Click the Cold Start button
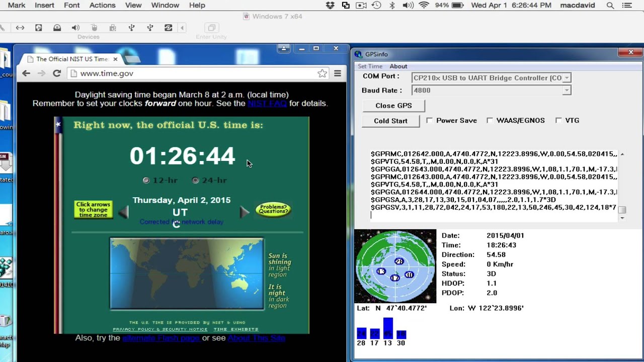The width and height of the screenshot is (644, 362). (x=390, y=121)
